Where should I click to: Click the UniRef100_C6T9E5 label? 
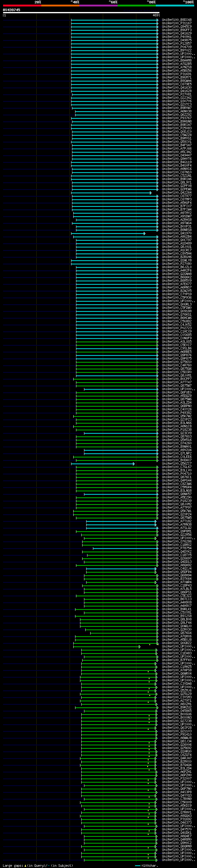click(x=177, y=84)
